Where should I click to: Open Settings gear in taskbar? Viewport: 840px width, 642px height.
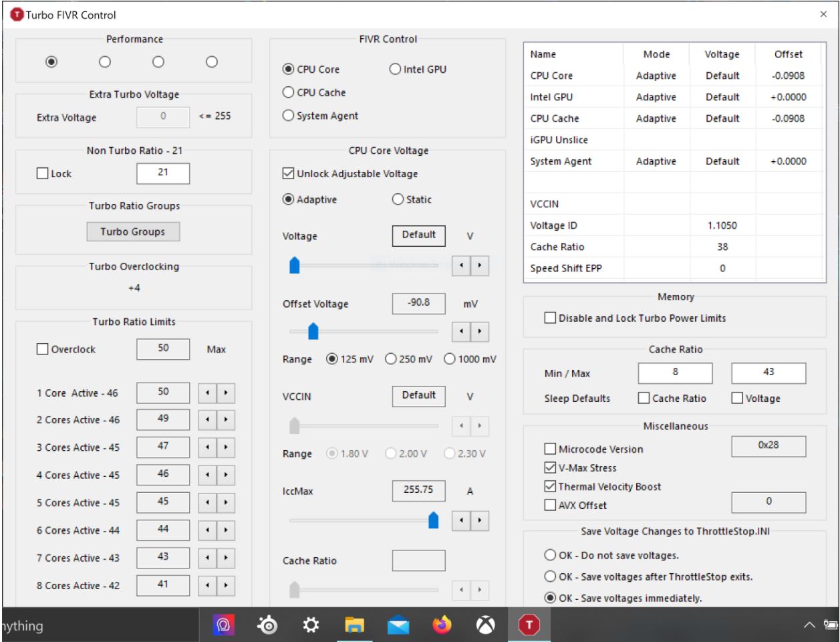point(311,625)
